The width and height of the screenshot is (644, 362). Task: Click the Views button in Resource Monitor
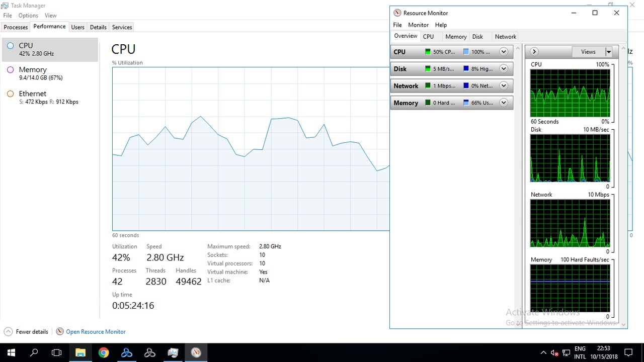coord(588,52)
